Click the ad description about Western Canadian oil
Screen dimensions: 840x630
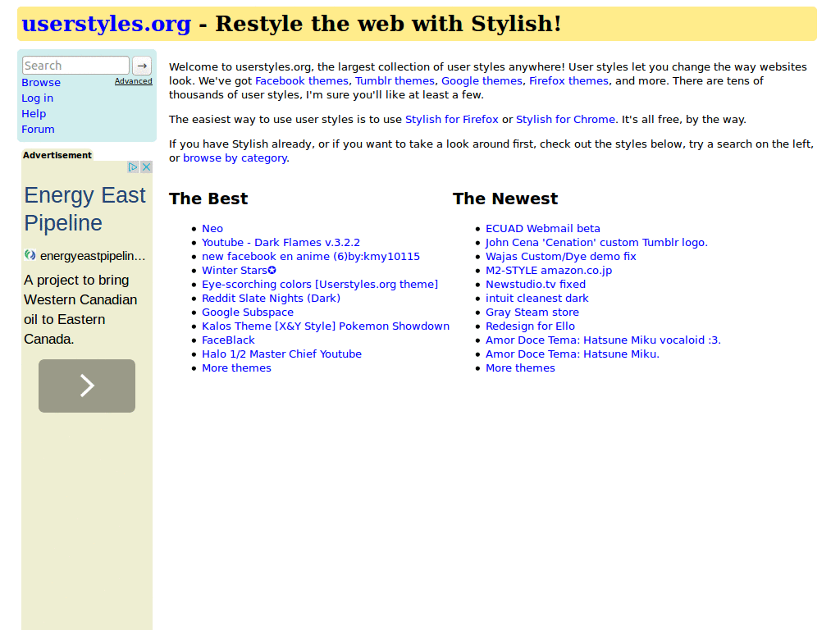pos(80,309)
